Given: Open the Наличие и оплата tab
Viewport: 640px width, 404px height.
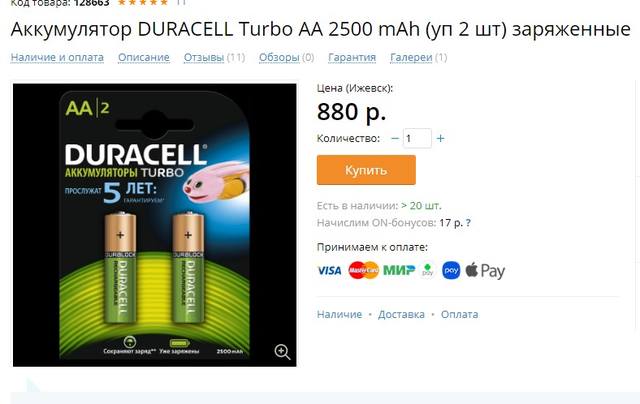Looking at the screenshot, I should click(57, 58).
